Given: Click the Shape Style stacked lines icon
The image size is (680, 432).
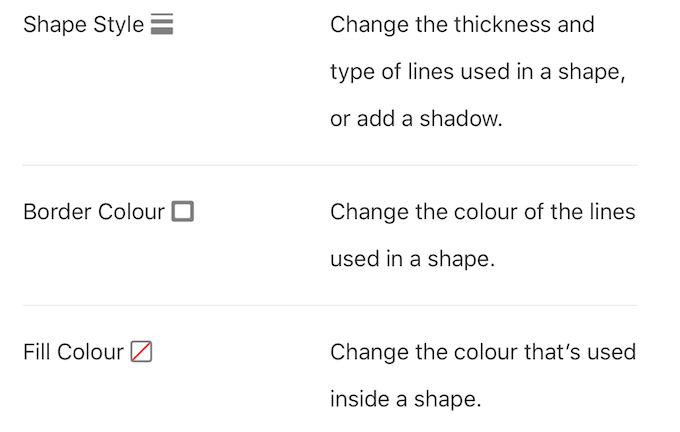Looking at the screenshot, I should tap(162, 26).
